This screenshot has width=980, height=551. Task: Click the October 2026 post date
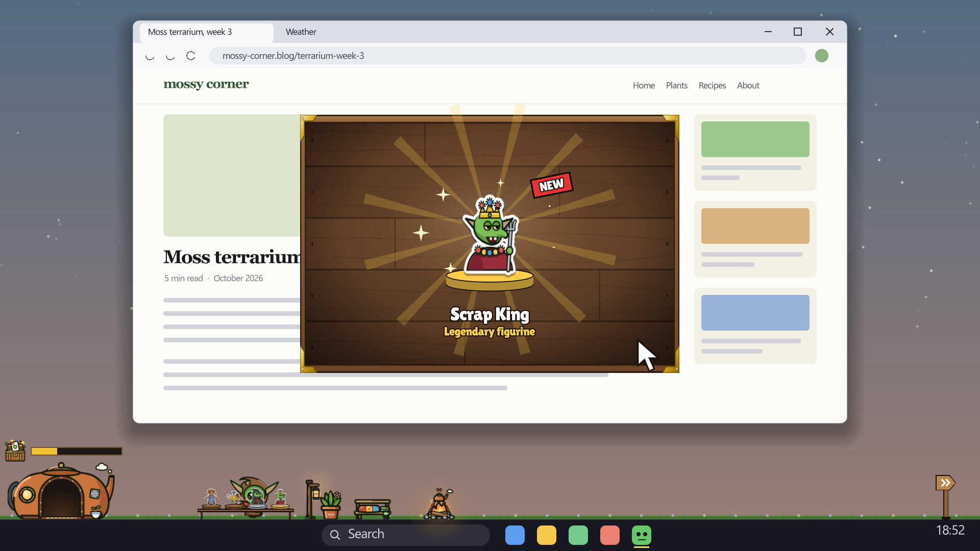(x=238, y=278)
